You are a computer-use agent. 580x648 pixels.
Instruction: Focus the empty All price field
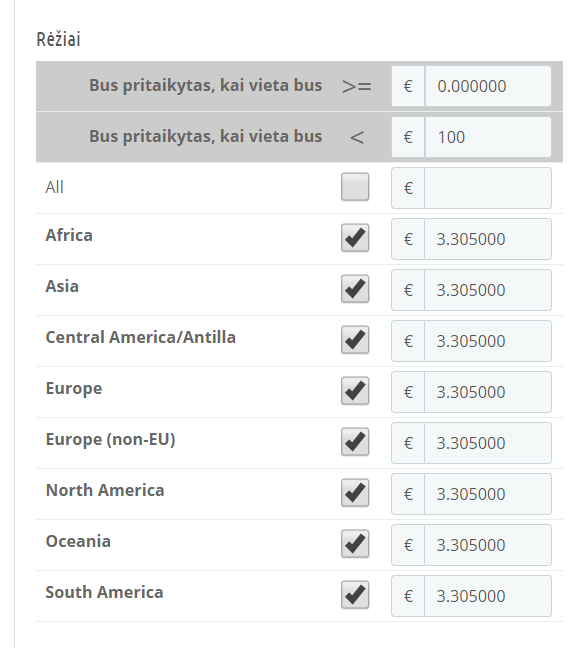(x=488, y=188)
